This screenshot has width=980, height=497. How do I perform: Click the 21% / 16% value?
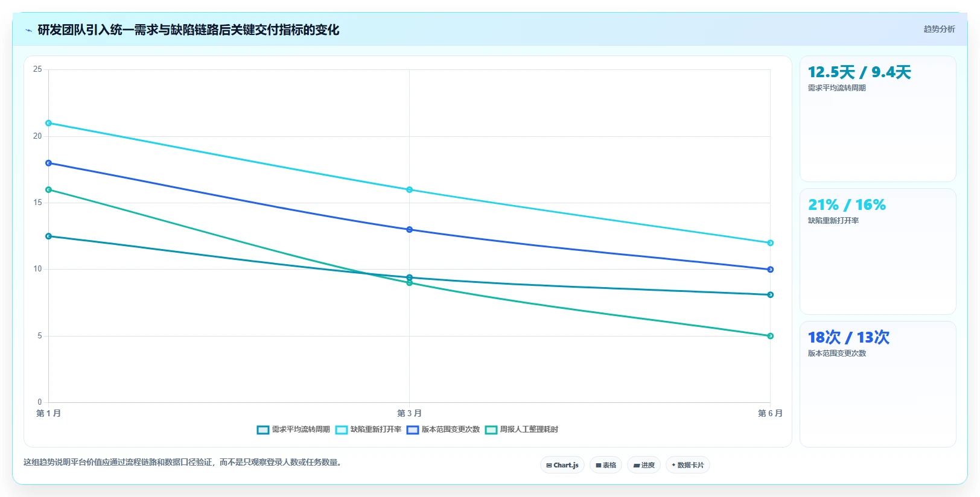click(x=847, y=205)
